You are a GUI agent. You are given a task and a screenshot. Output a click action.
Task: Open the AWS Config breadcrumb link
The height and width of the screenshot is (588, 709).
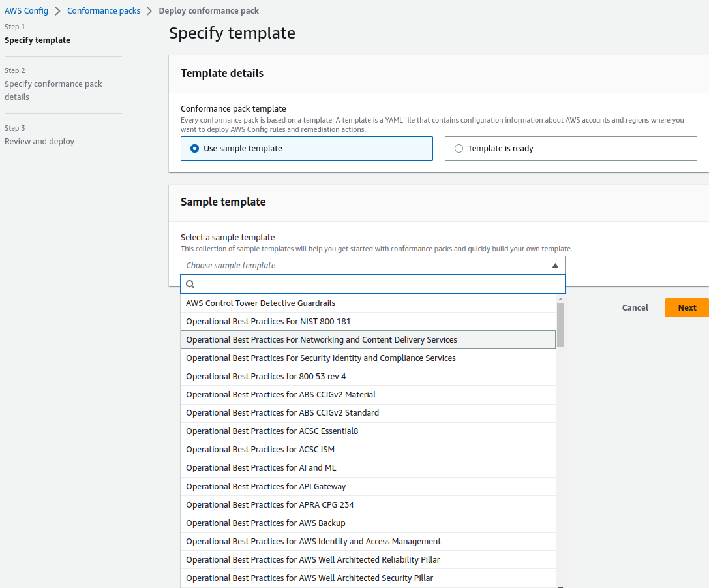point(26,11)
